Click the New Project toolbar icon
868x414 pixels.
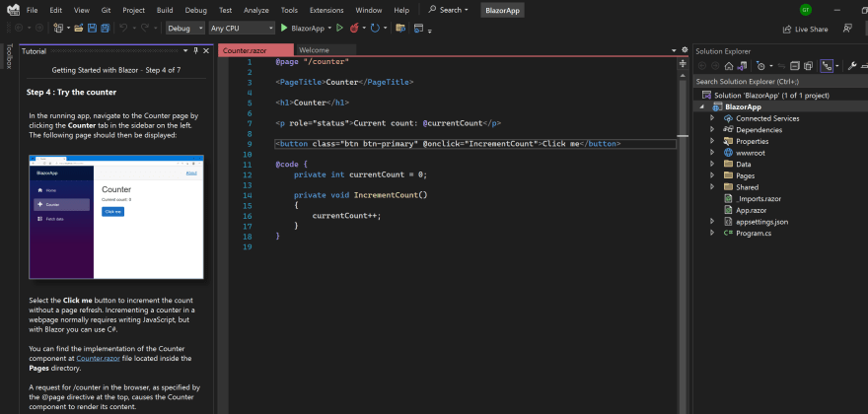coord(58,28)
